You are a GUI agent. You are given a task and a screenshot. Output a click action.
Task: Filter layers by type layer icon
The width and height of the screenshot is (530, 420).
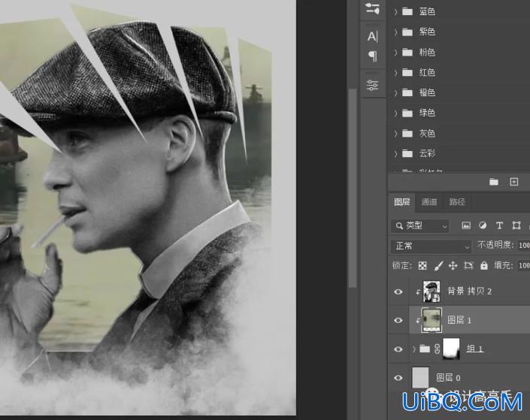pyautogui.click(x=499, y=225)
